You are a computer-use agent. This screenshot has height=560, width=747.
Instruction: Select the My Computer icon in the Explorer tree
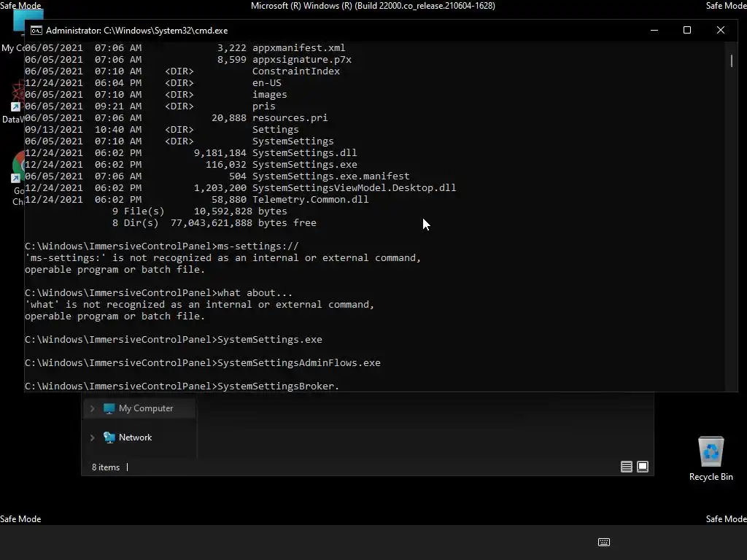(x=109, y=408)
